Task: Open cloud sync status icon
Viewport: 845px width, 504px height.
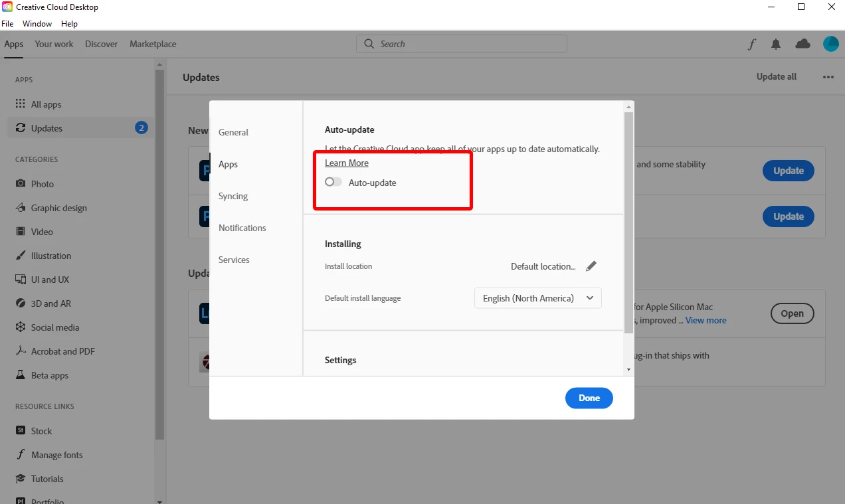Action: [x=803, y=44]
